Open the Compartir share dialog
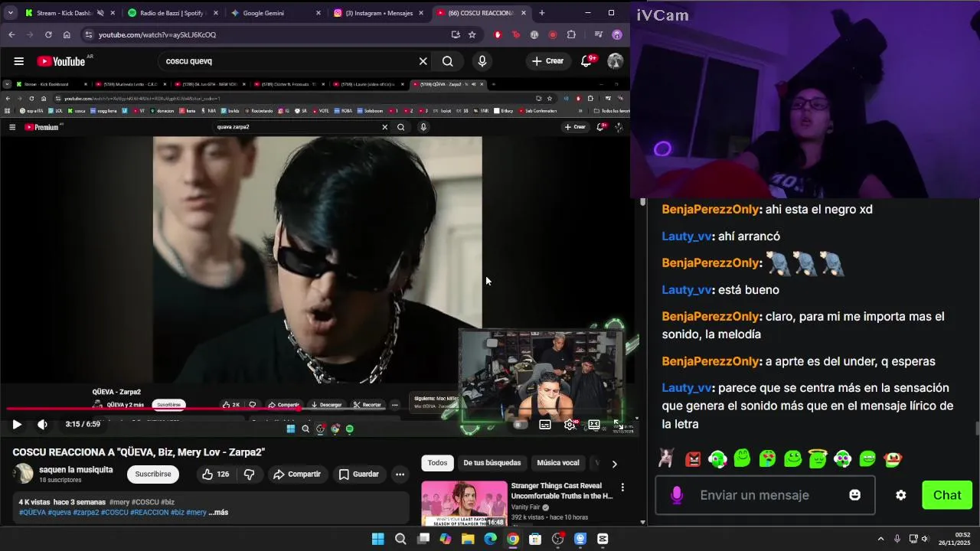This screenshot has height=551, width=980. [297, 474]
